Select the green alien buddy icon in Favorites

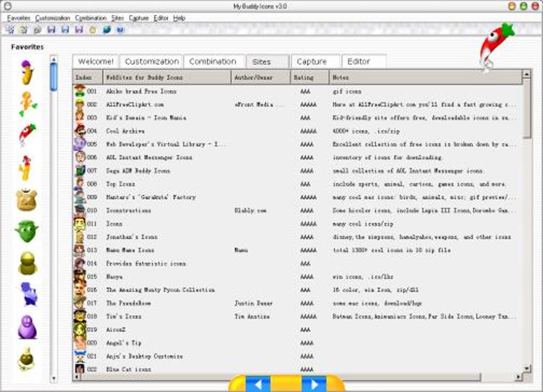[x=28, y=231]
